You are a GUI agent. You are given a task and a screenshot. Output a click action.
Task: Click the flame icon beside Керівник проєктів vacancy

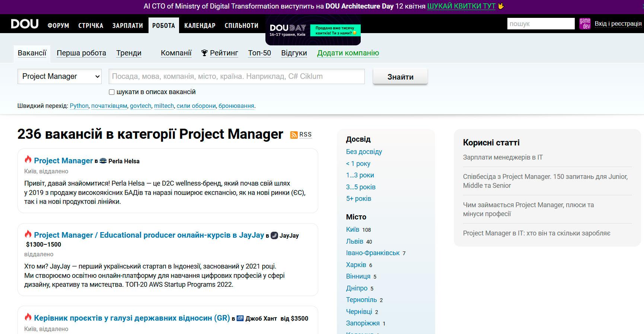point(28,317)
